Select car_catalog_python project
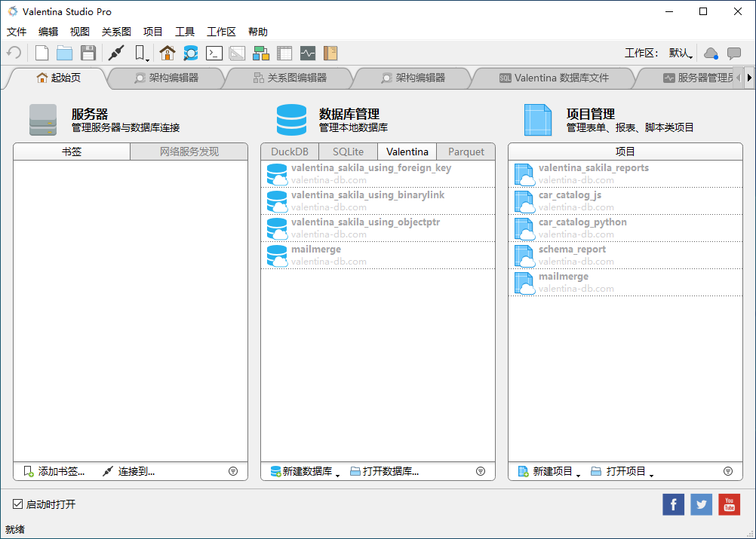 pos(625,228)
